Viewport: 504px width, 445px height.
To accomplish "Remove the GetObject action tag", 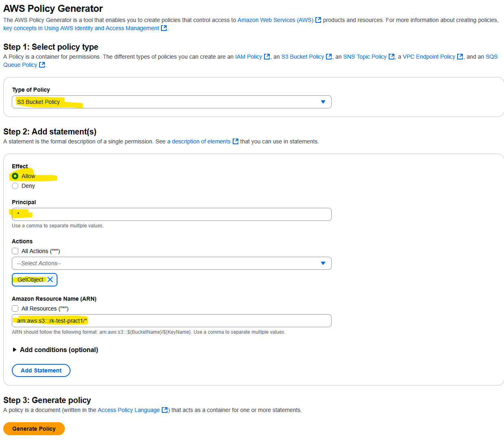I will [x=50, y=280].
